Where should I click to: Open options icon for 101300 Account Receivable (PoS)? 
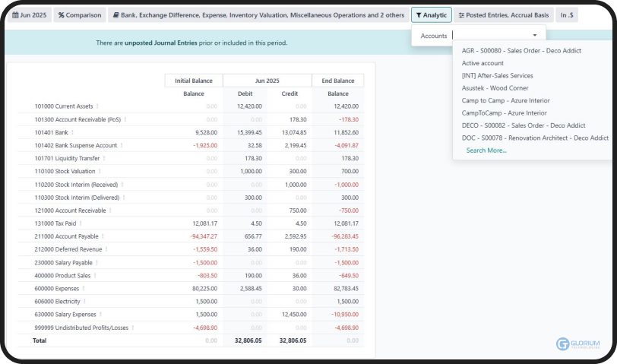(x=125, y=119)
